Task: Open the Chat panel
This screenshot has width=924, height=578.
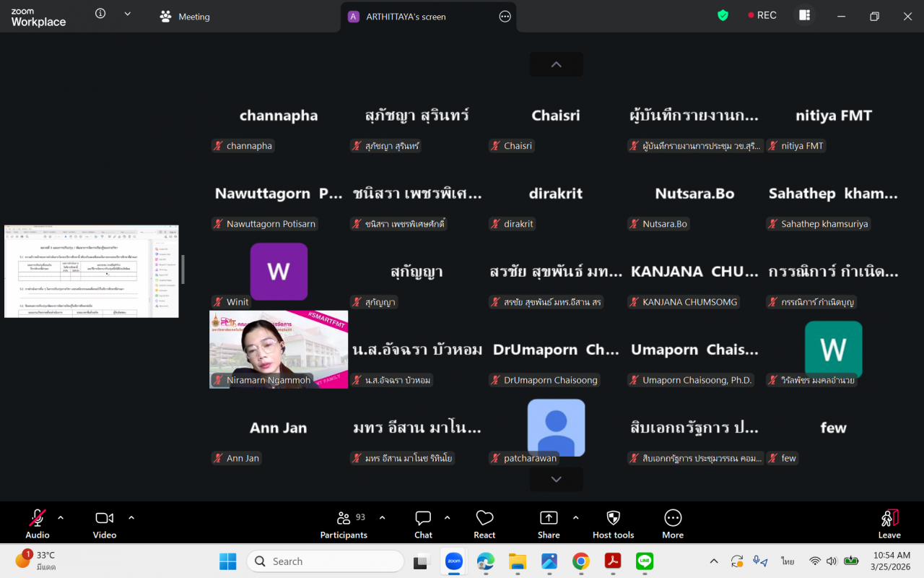Action: (423, 523)
